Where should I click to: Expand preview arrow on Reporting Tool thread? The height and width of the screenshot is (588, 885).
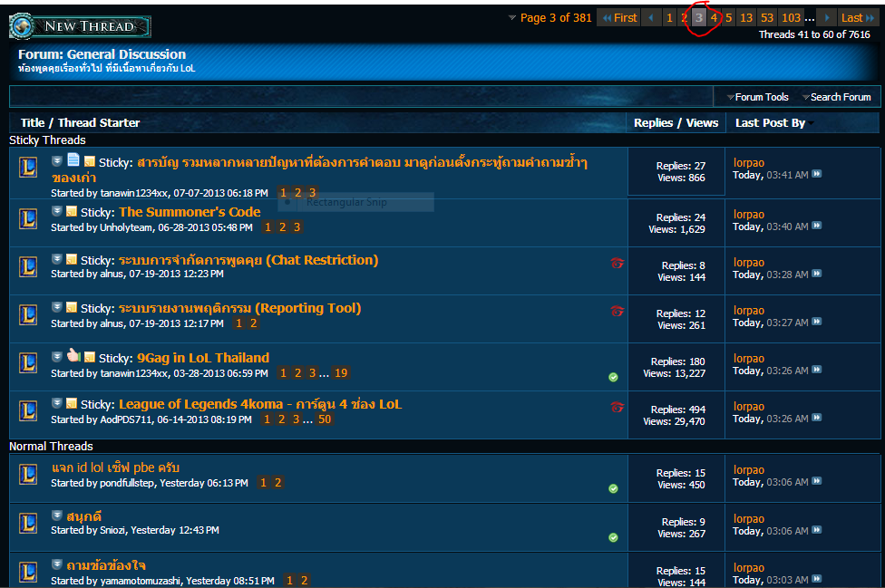point(56,307)
